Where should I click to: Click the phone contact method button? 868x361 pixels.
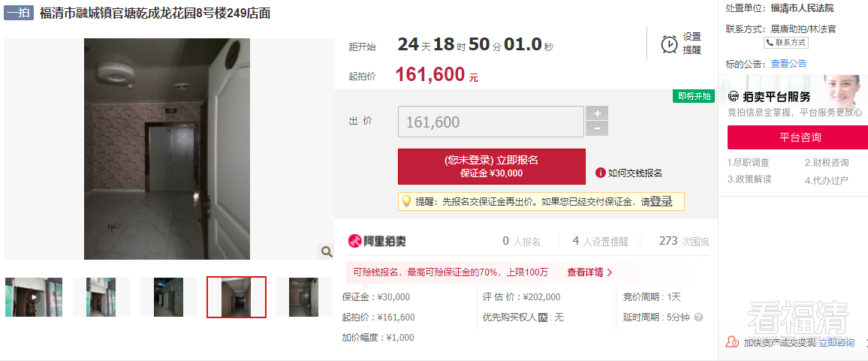[786, 43]
